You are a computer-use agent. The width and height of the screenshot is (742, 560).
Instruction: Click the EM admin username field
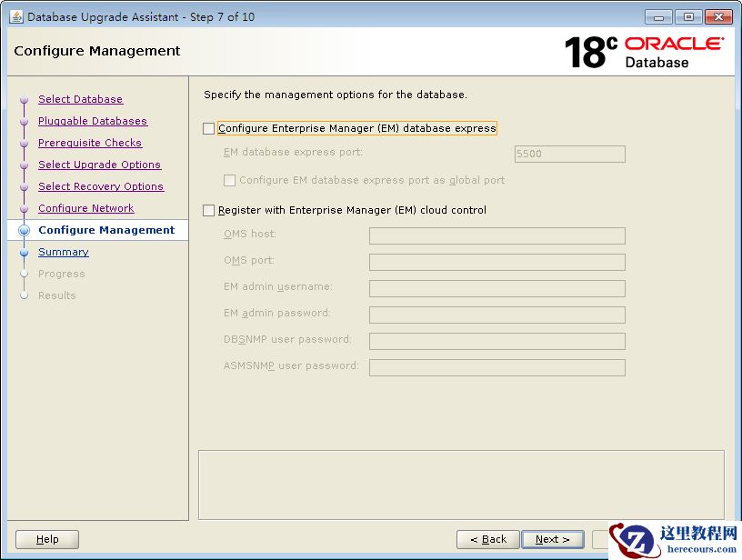click(496, 288)
